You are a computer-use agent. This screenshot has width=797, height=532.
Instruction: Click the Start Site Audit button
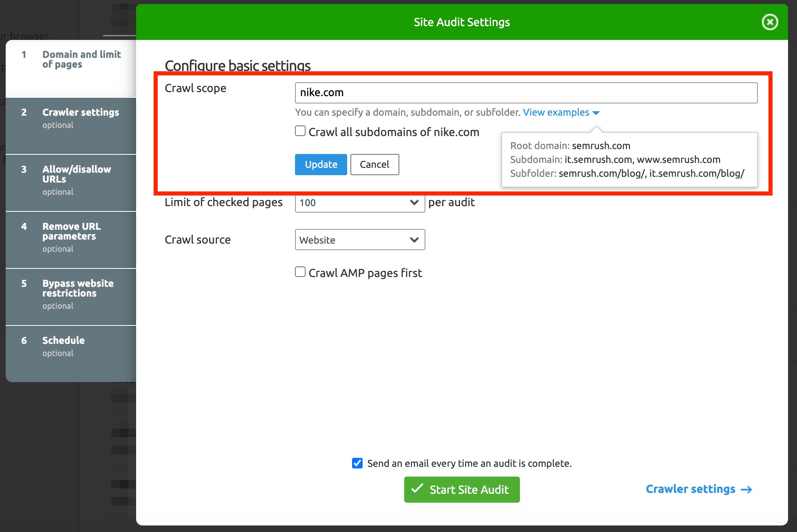462,490
